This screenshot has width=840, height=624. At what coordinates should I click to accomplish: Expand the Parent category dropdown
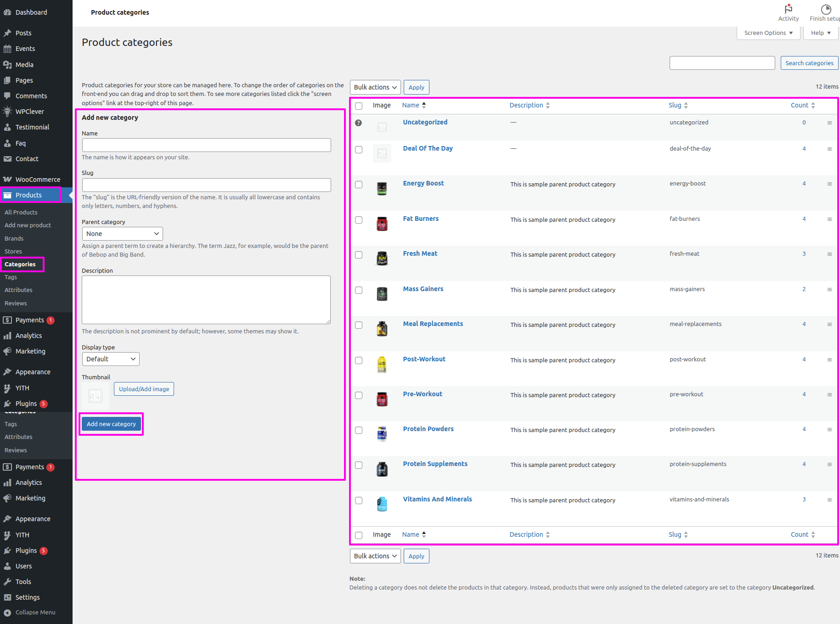122,234
